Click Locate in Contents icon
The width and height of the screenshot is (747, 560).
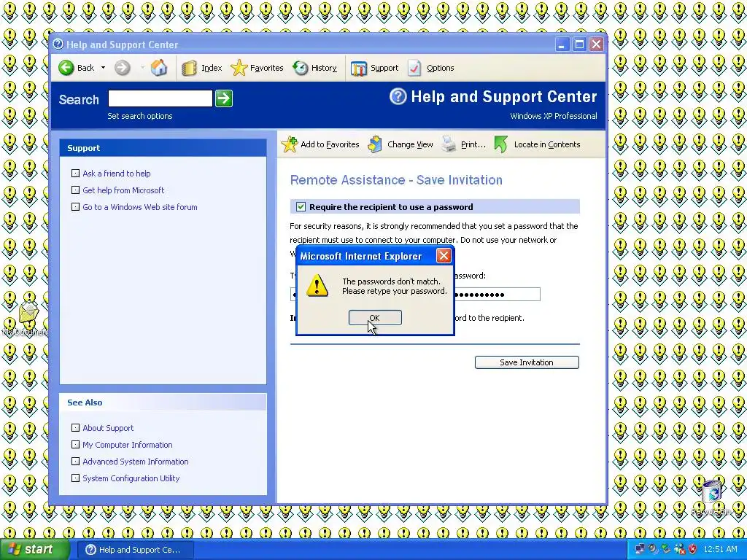click(501, 144)
